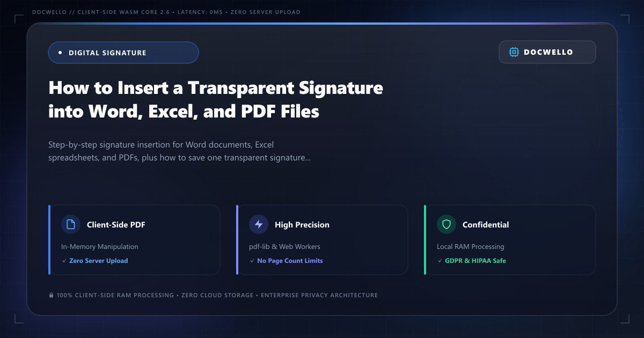The width and height of the screenshot is (644, 338).
Task: Click the lightning bolt icon on High Precision card
Action: pos(259,225)
